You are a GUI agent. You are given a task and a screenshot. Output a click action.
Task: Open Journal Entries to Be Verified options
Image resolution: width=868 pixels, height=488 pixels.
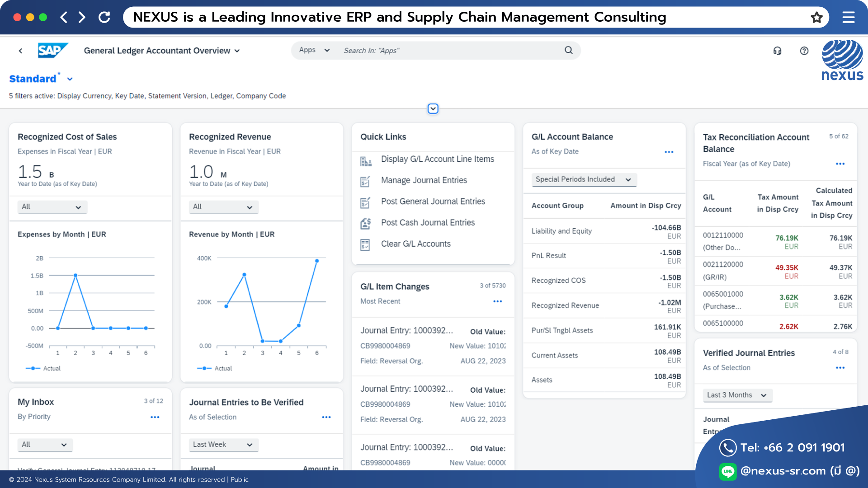tap(326, 417)
